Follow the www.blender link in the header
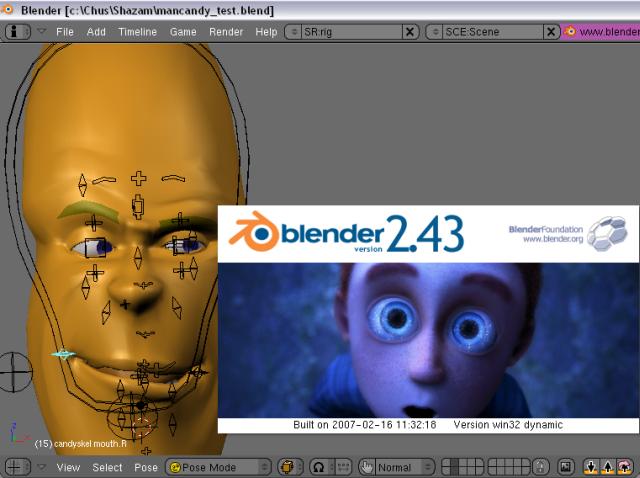Screen dimensions: 640x478 (x=609, y=32)
